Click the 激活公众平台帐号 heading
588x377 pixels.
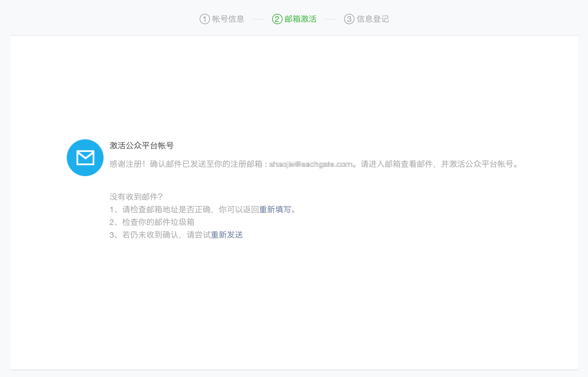point(142,146)
